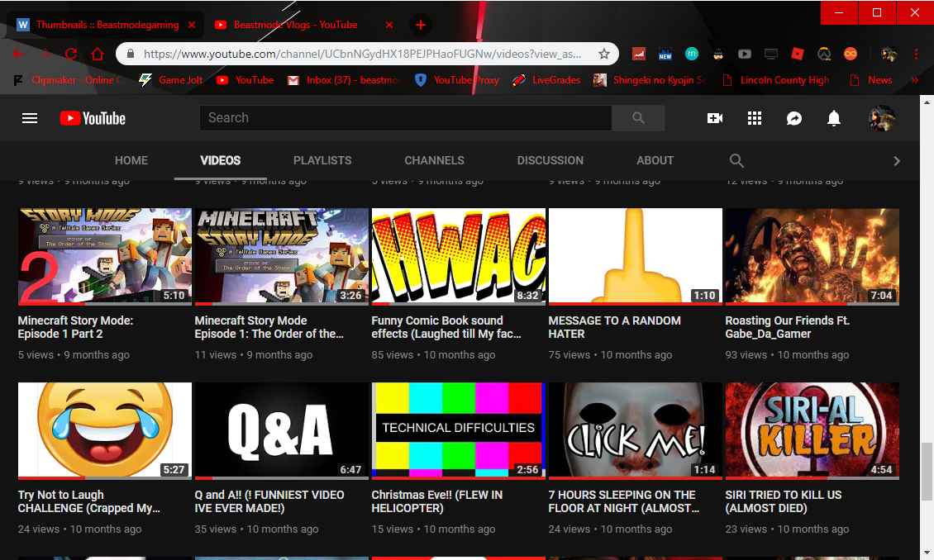934x560 pixels.
Task: Open the notifications bell
Action: pos(834,118)
